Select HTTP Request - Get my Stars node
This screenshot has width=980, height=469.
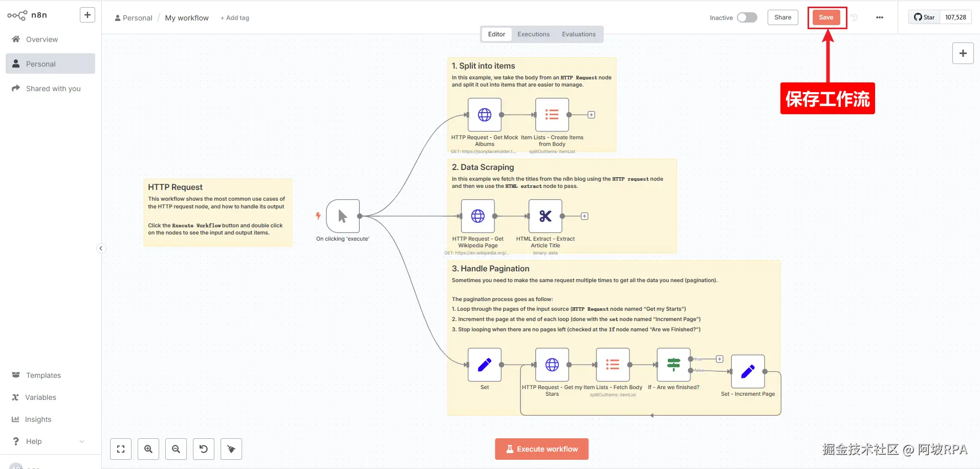552,365
